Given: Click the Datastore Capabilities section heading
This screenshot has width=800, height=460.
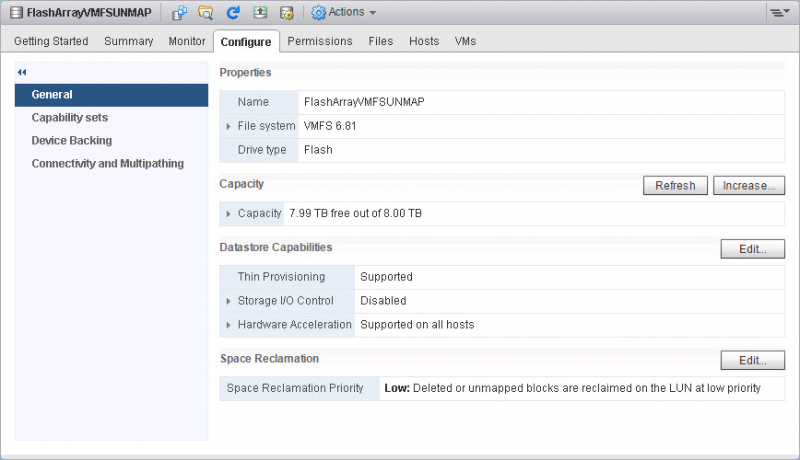Looking at the screenshot, I should 276,247.
